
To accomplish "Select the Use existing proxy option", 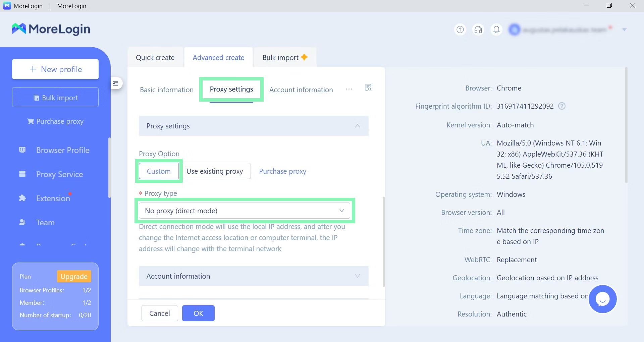I will click(x=215, y=171).
